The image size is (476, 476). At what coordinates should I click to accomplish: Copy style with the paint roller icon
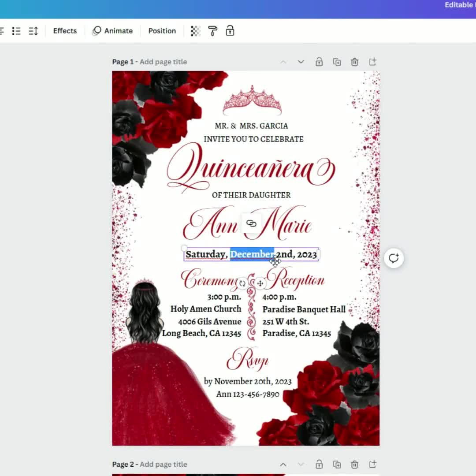tap(213, 31)
